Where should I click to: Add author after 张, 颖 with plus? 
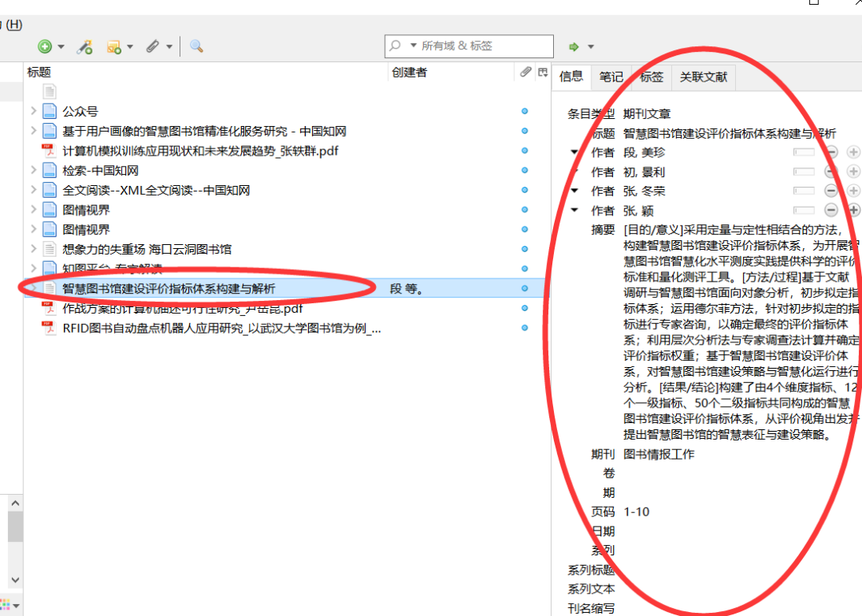tap(853, 210)
